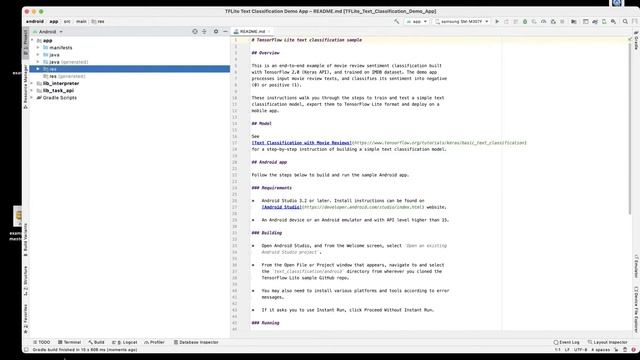Open the Database Inspector tool window

[x=196, y=342]
